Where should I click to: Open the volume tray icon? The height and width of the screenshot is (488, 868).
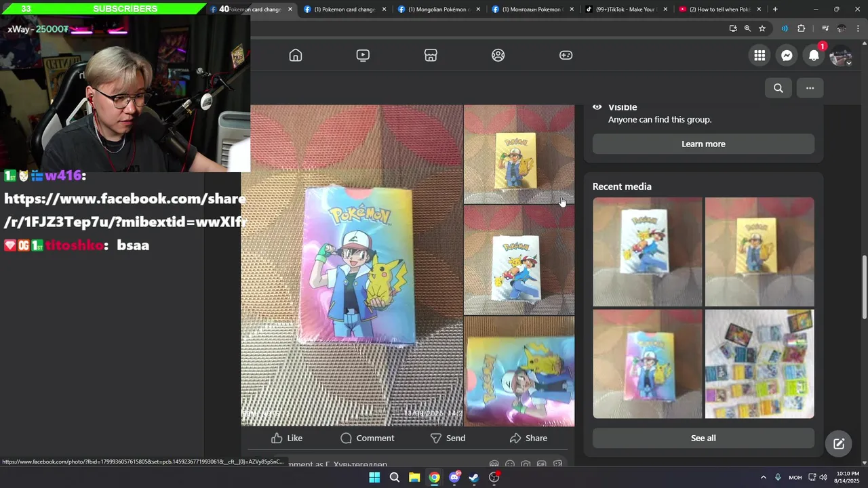coord(823,477)
